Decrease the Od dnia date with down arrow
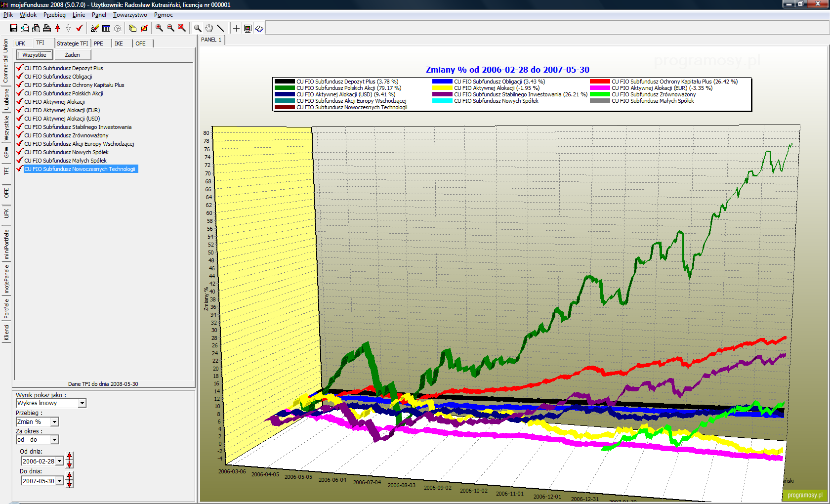830x504 pixels. click(x=70, y=464)
